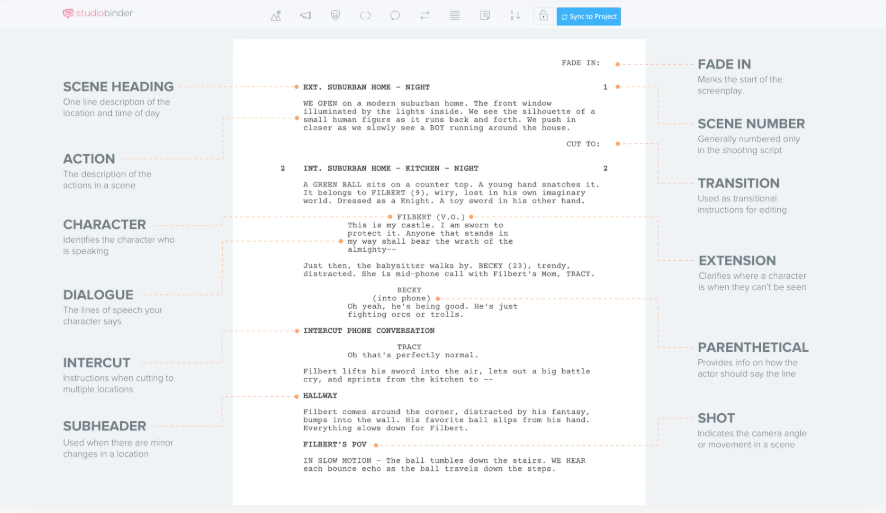Click the "ACTION" label title
This screenshot has height=513, width=886.
(x=89, y=159)
